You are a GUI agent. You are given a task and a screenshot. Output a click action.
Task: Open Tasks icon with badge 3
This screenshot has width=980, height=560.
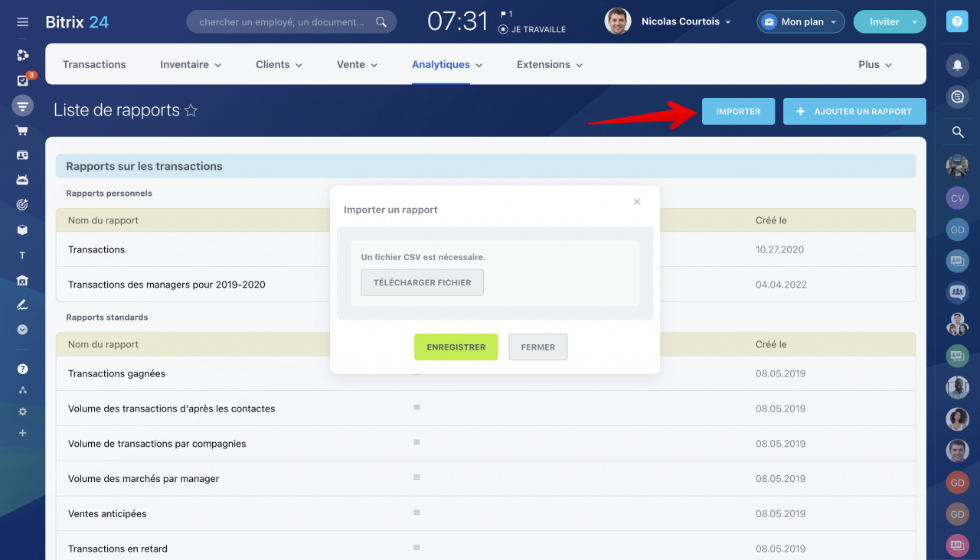tap(22, 80)
